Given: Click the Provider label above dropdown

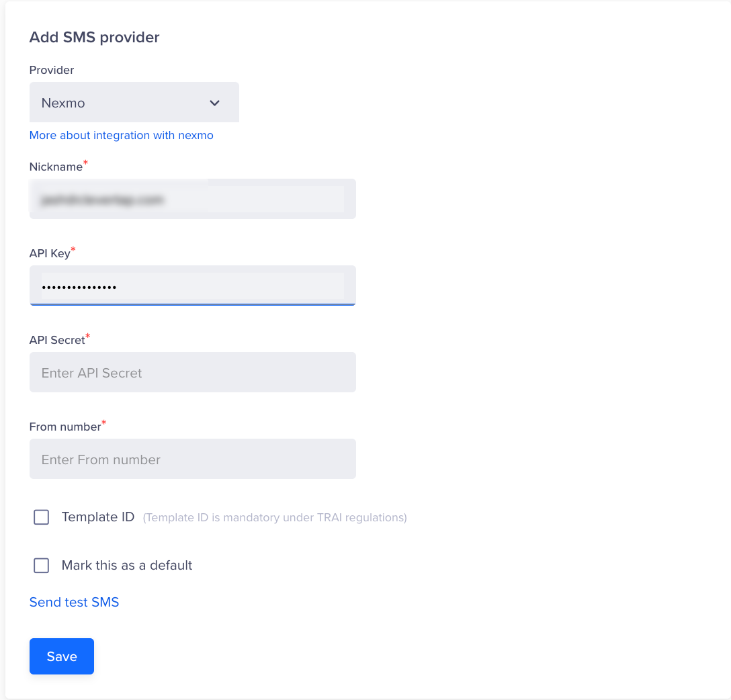Looking at the screenshot, I should click(52, 70).
